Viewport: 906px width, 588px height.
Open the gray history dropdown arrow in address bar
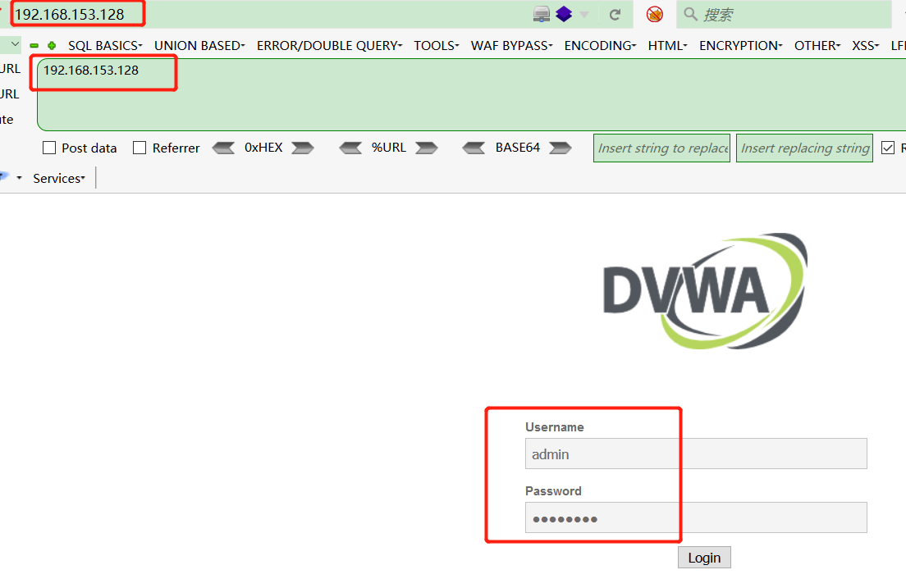coord(584,15)
